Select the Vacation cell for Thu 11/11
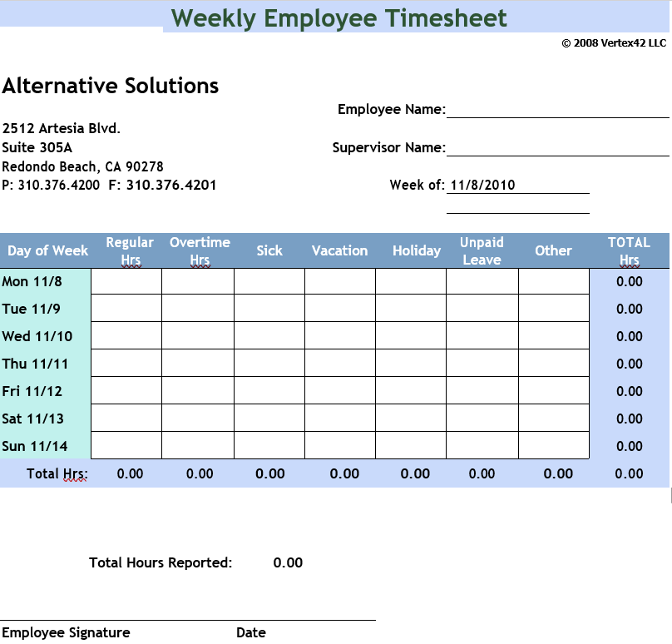 point(339,364)
